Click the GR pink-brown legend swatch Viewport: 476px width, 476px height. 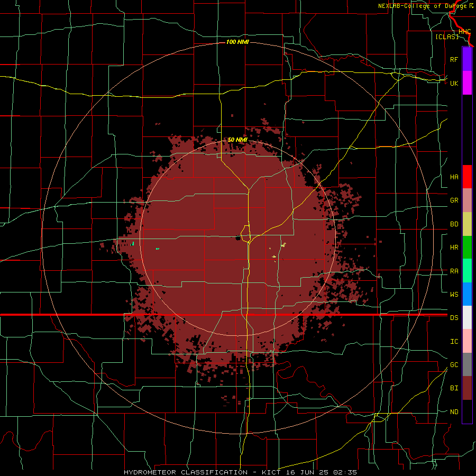[x=467, y=200]
